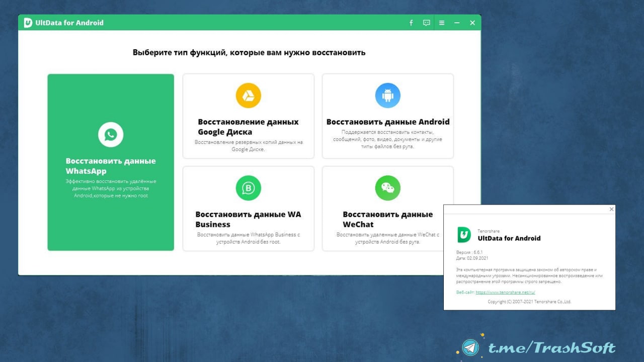
Task: Close the UltData for Android window
Action: coord(472,23)
